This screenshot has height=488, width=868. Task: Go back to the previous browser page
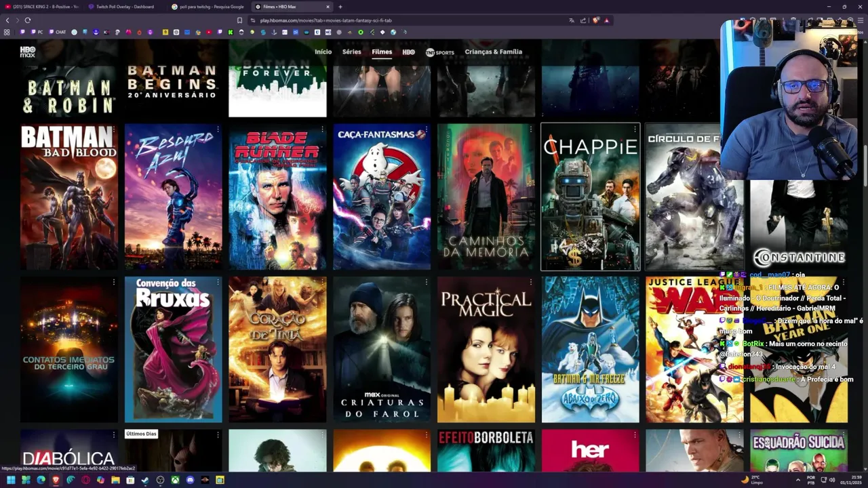[7, 20]
